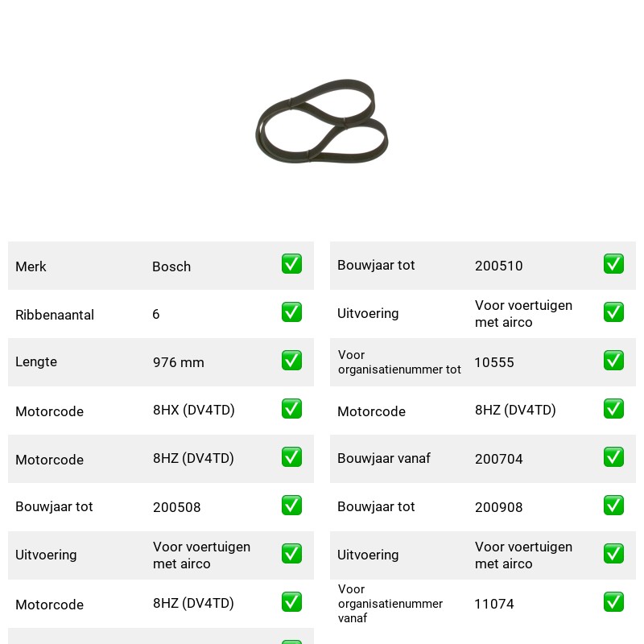644x644 pixels.
Task: Click the checkmark next to Bouwjaar tot 200510
Action: pyautogui.click(x=613, y=264)
